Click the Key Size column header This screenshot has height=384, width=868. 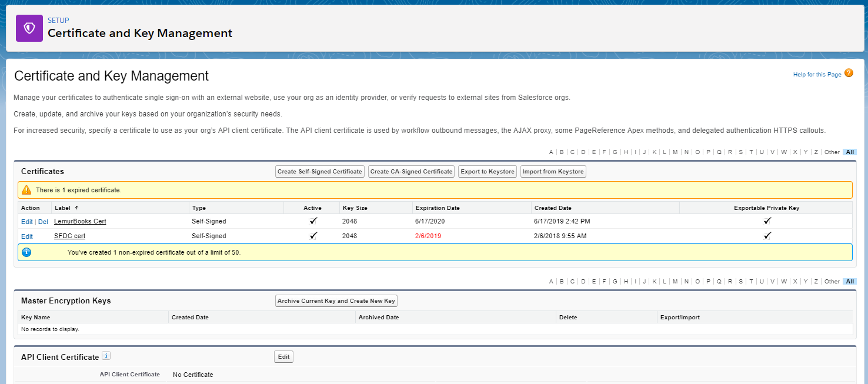[355, 208]
